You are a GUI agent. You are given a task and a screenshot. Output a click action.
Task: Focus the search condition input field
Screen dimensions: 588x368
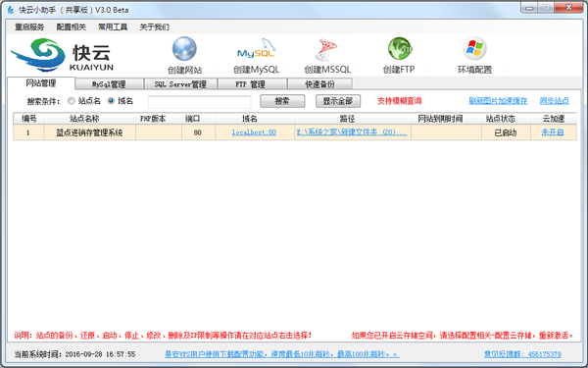[x=199, y=101]
